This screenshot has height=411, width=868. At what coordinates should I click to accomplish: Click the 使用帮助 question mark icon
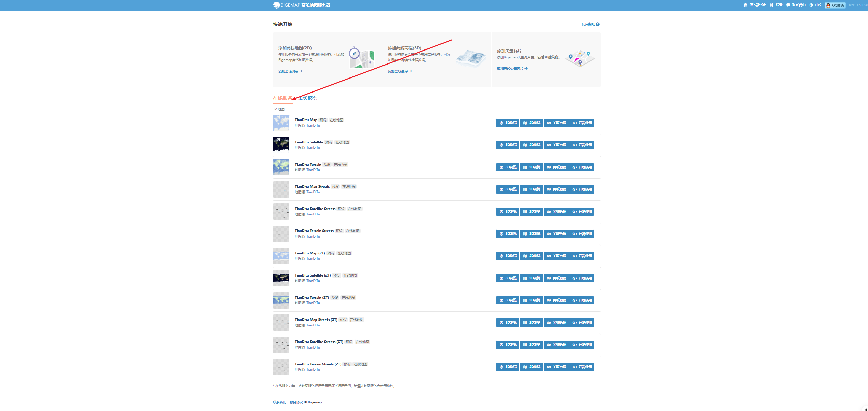[x=598, y=24]
